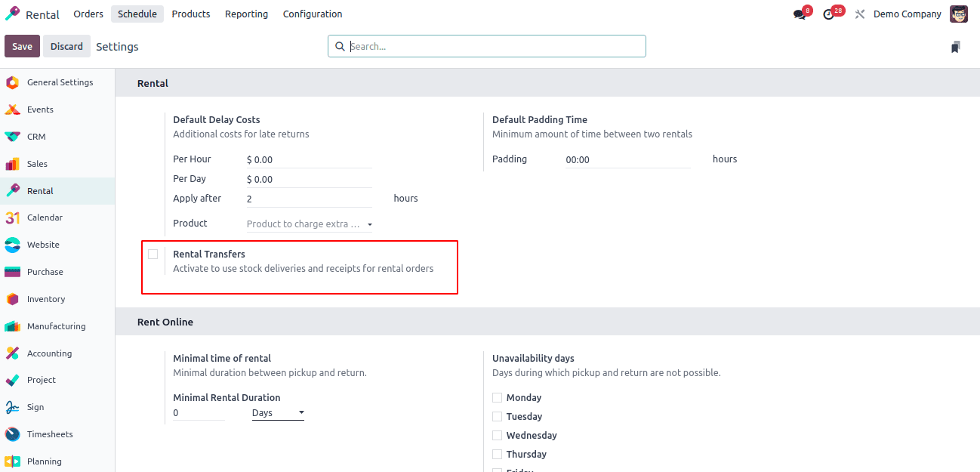Click the Apply after hours field
This screenshot has height=472, width=980.
tap(310, 199)
